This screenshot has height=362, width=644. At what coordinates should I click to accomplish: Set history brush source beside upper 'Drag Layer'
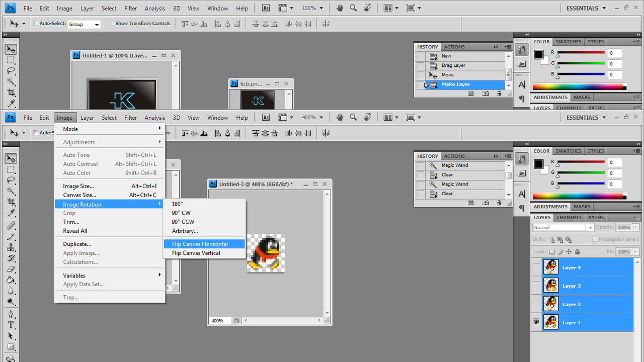(420, 65)
